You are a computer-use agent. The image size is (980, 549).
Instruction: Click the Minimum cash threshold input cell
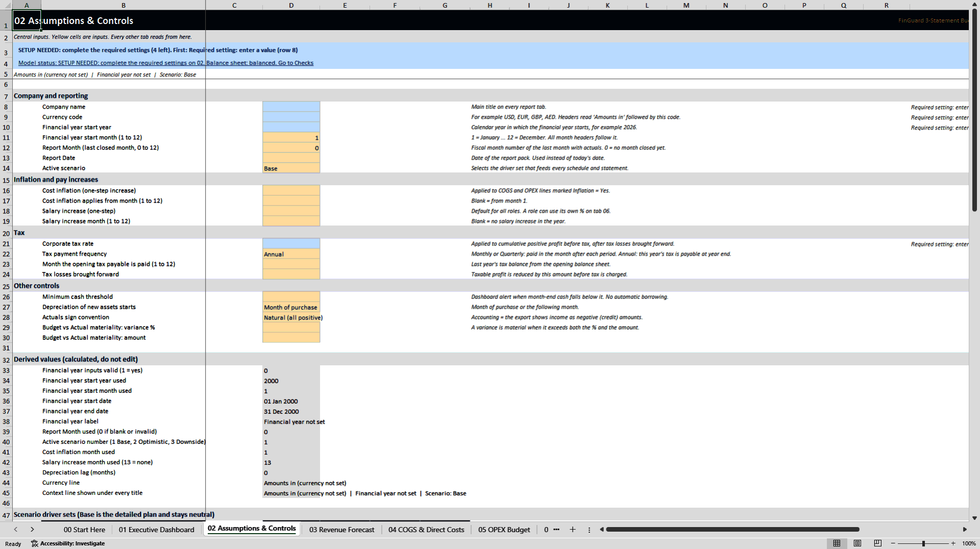[291, 297]
